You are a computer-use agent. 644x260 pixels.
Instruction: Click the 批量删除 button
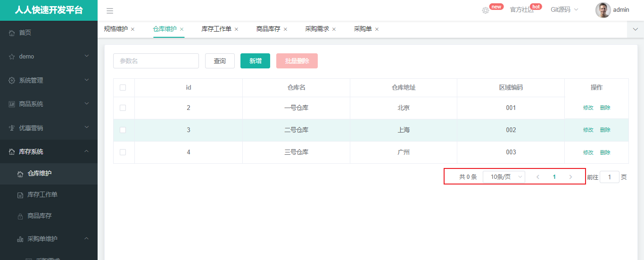pos(297,61)
